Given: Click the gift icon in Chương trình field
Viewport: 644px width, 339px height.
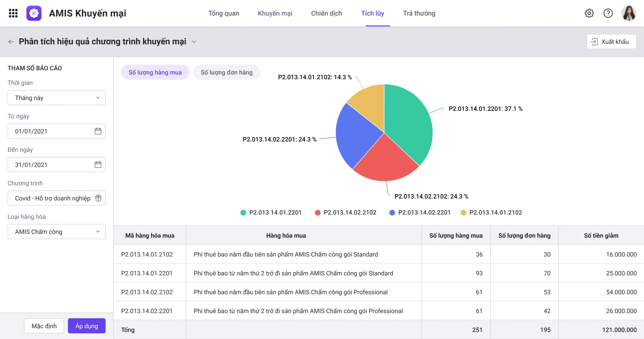Looking at the screenshot, I should coord(98,198).
